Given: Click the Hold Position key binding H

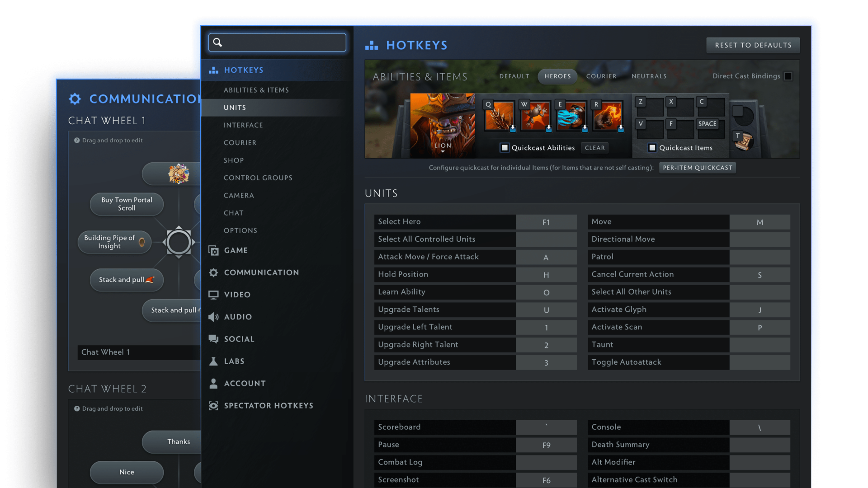Looking at the screenshot, I should click(546, 275).
